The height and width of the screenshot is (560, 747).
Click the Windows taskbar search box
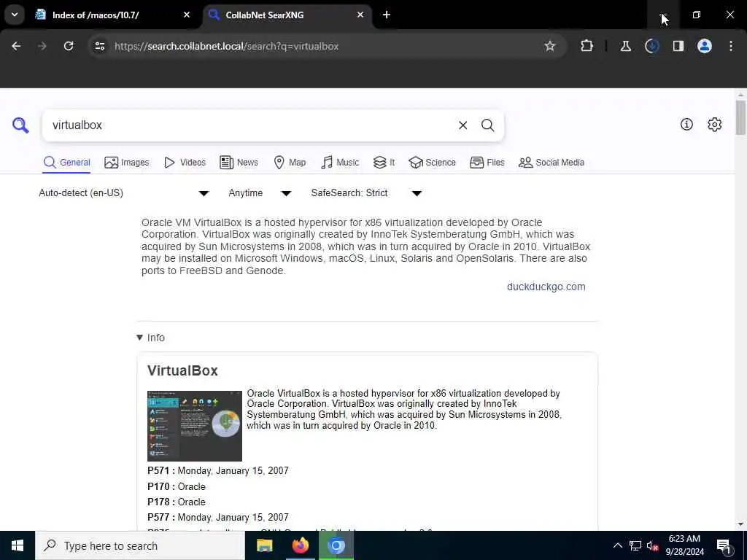click(x=140, y=545)
